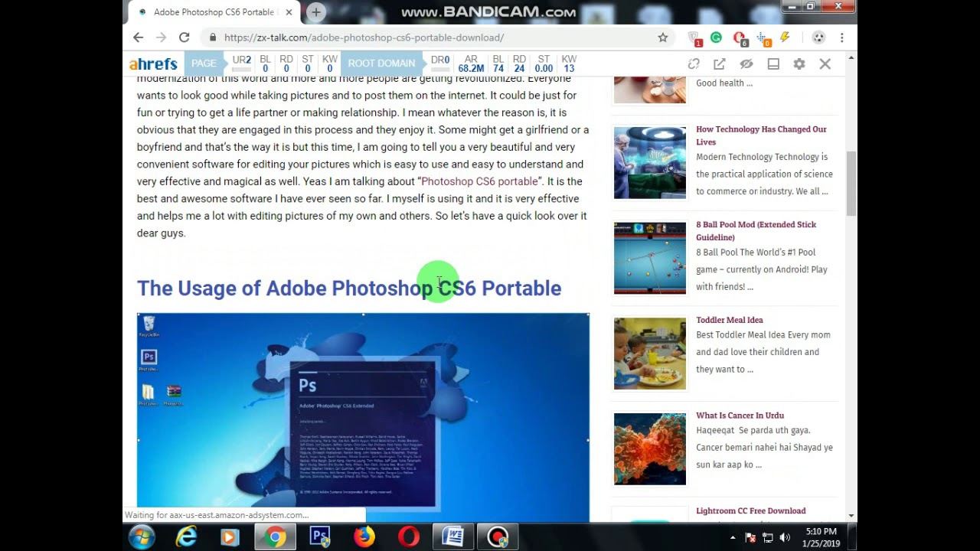The height and width of the screenshot is (551, 980).
Task: Open 8 Ball Pool Mod article link
Action: (756, 230)
